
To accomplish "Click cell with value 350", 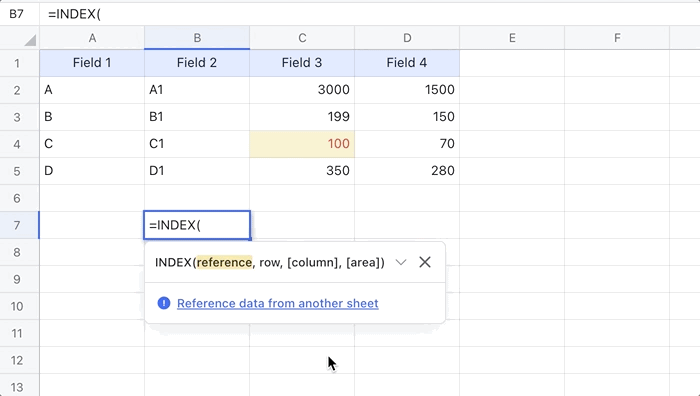I will point(302,171).
